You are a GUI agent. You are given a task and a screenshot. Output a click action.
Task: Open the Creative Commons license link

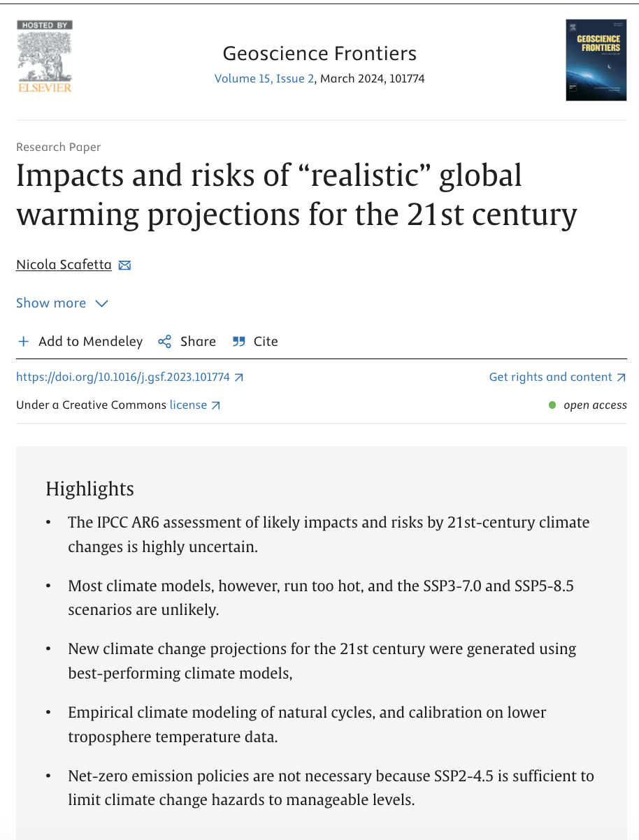coord(188,405)
